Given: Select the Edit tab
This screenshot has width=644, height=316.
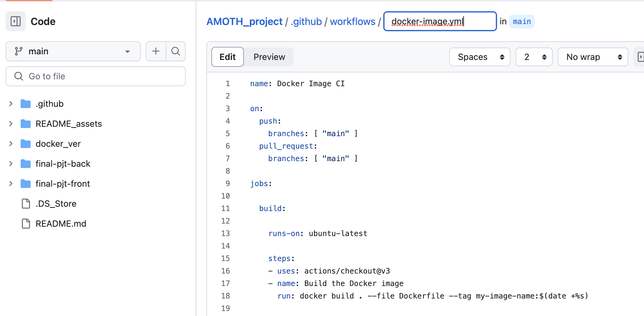Looking at the screenshot, I should click(x=227, y=57).
